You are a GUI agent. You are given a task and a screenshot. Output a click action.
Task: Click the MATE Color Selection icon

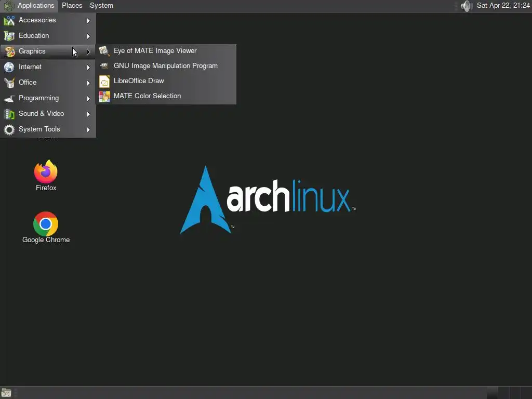(x=104, y=96)
